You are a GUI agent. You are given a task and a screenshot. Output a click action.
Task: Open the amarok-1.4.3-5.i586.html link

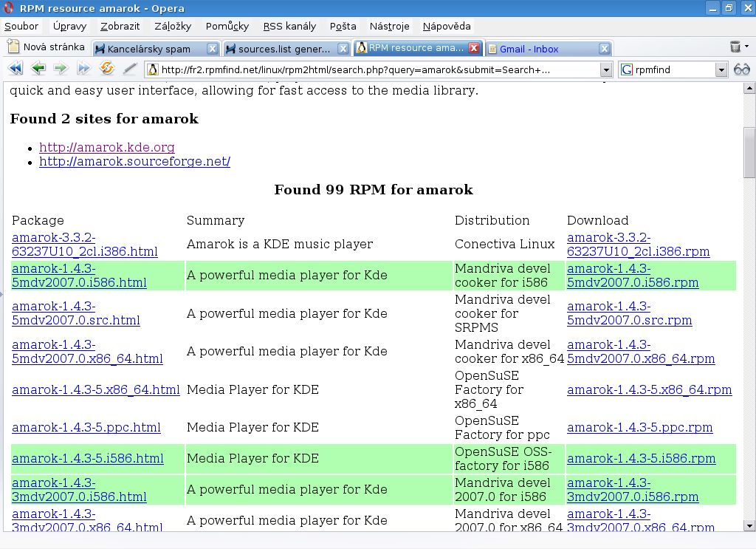88,458
